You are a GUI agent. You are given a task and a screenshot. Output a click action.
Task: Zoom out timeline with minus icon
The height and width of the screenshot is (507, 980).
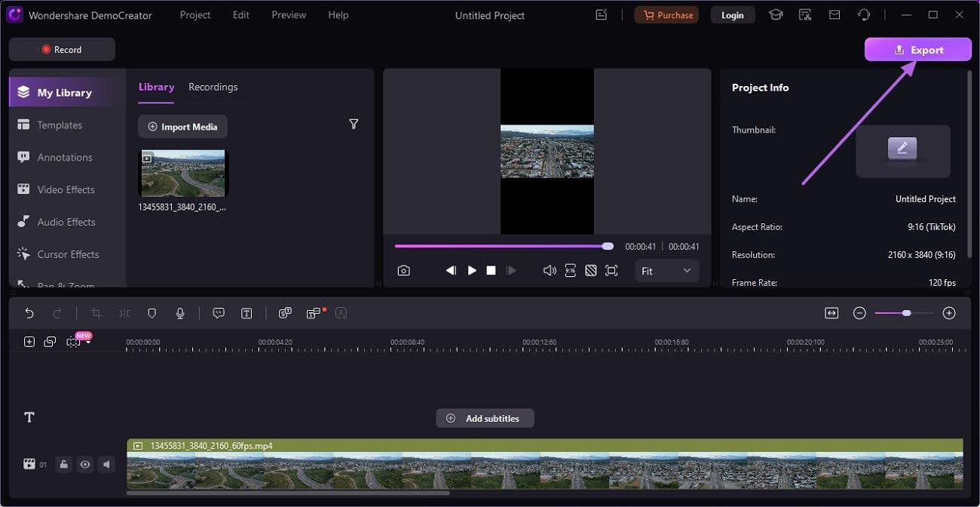[x=859, y=313]
